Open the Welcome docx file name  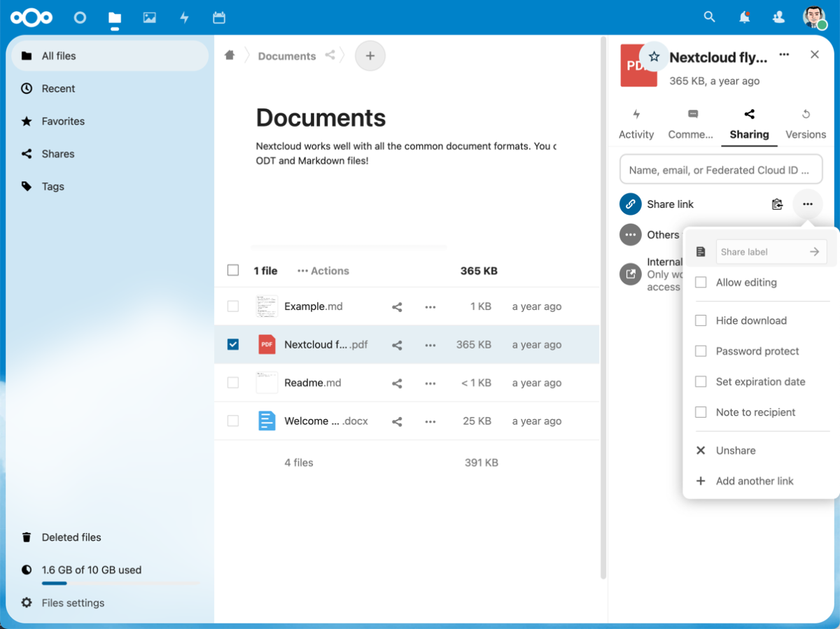tap(326, 421)
